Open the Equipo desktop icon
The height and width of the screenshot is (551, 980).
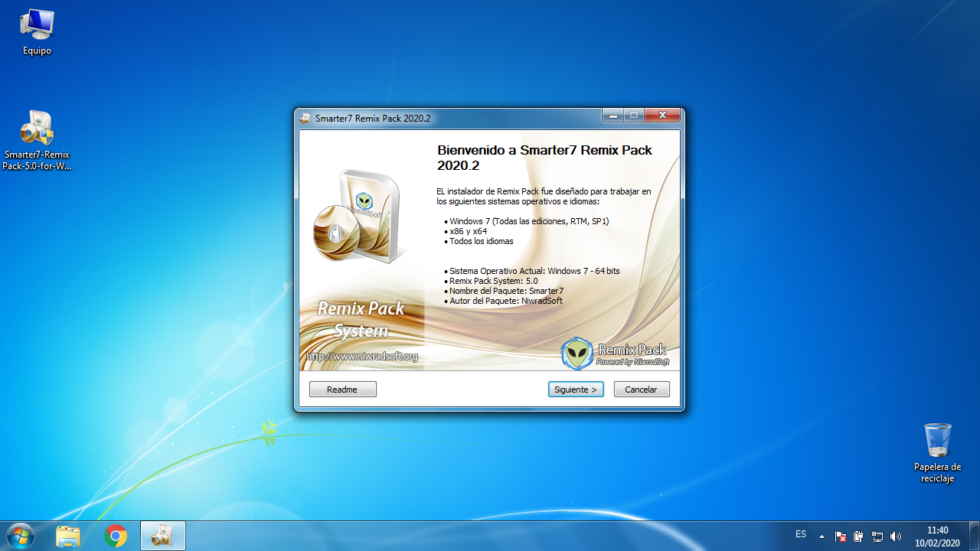point(37,33)
